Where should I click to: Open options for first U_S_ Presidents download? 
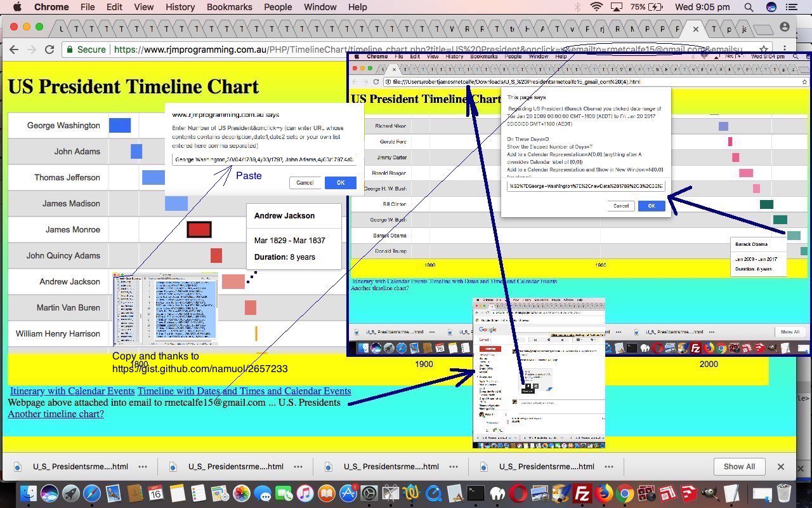pos(143,467)
